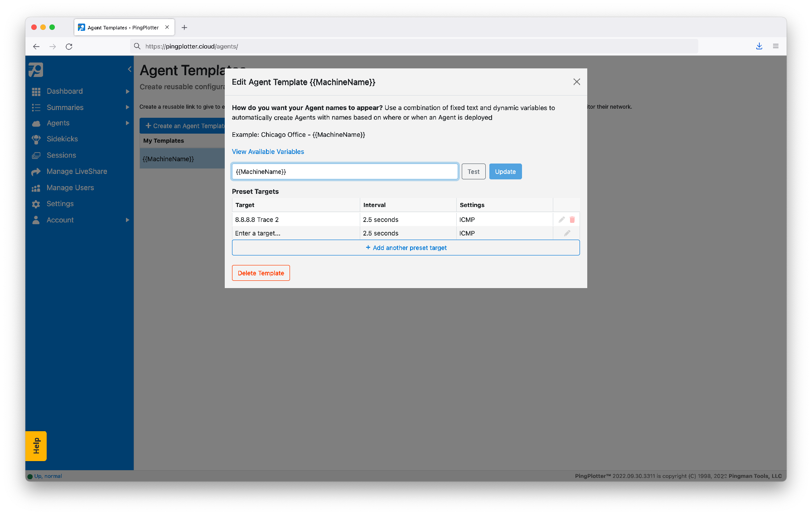
Task: Select the 8.8.8.8 Trace 2 target cell
Action: click(x=296, y=220)
